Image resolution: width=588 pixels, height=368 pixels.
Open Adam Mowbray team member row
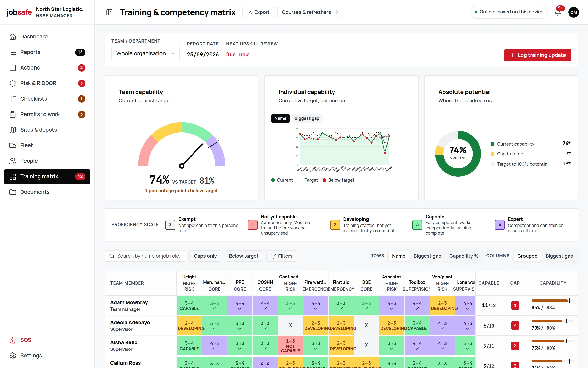click(141, 305)
